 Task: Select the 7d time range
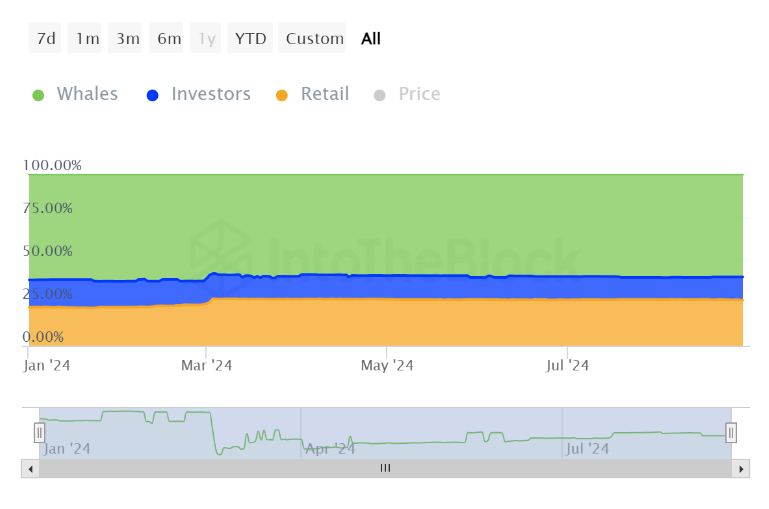tap(45, 38)
